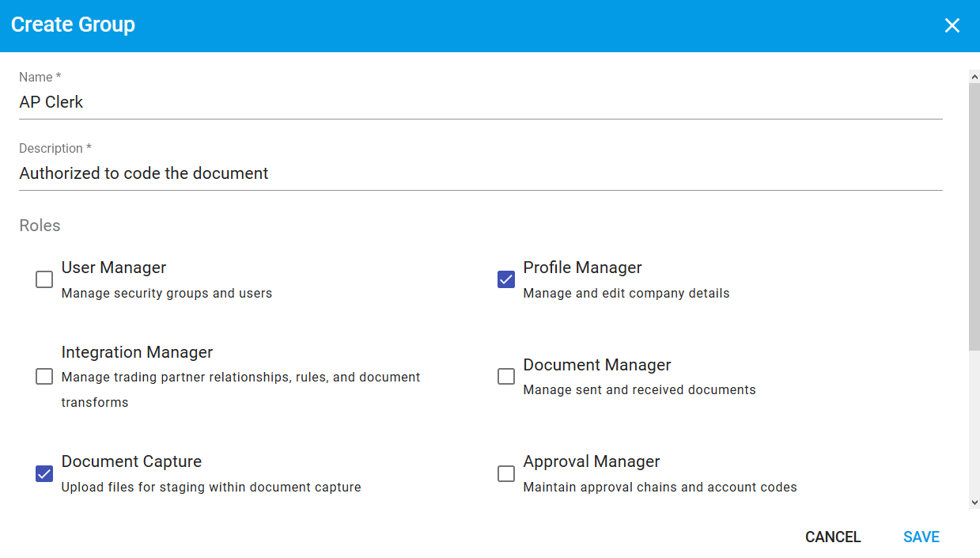Click inside the Description input field

click(316, 173)
